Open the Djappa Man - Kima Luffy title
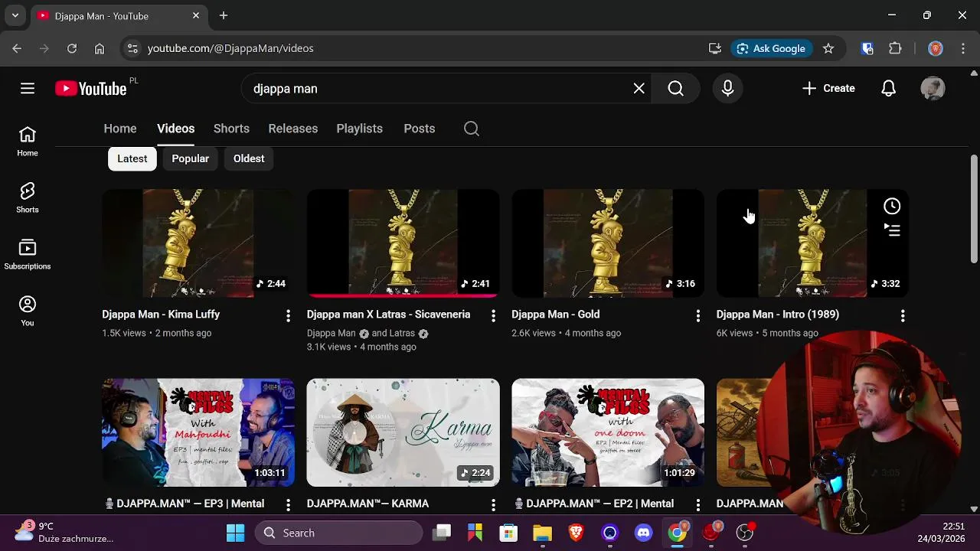 tap(161, 315)
